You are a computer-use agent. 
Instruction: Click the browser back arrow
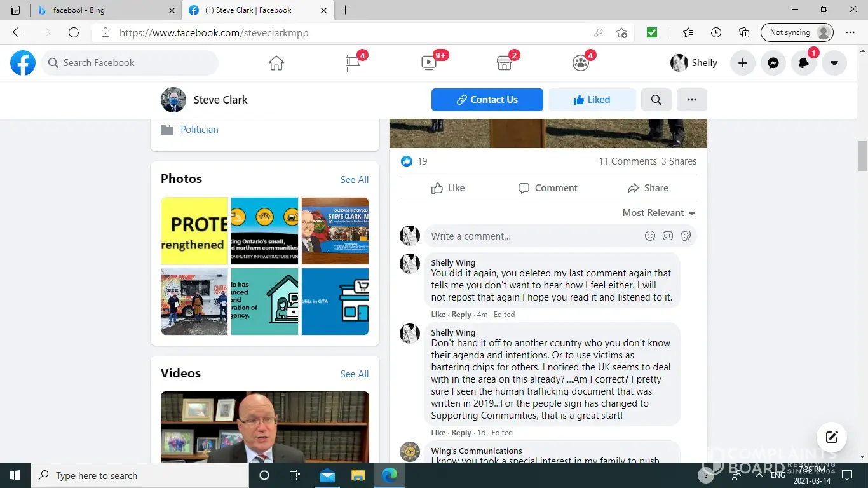(x=18, y=32)
